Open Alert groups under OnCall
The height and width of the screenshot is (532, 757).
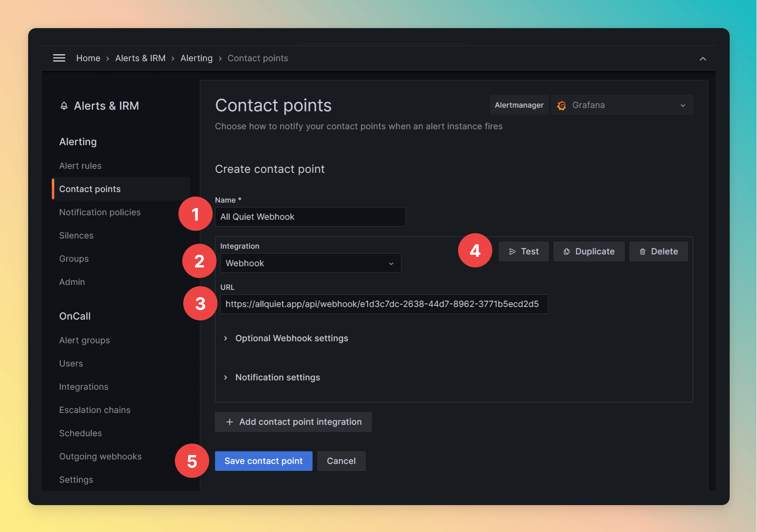coord(84,340)
